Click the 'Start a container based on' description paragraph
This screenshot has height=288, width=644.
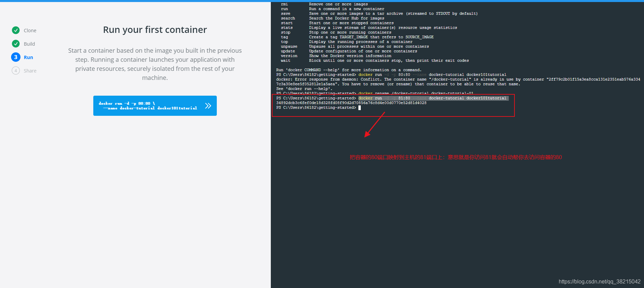coord(155,64)
